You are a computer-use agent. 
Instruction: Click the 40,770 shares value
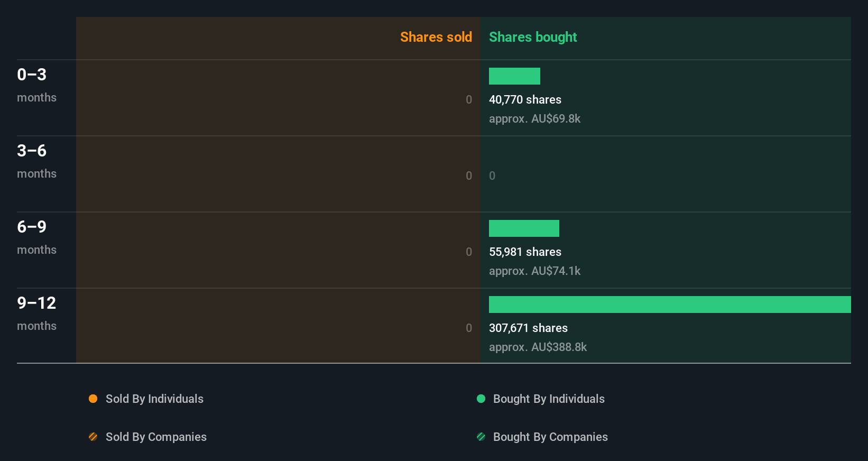[x=525, y=99]
